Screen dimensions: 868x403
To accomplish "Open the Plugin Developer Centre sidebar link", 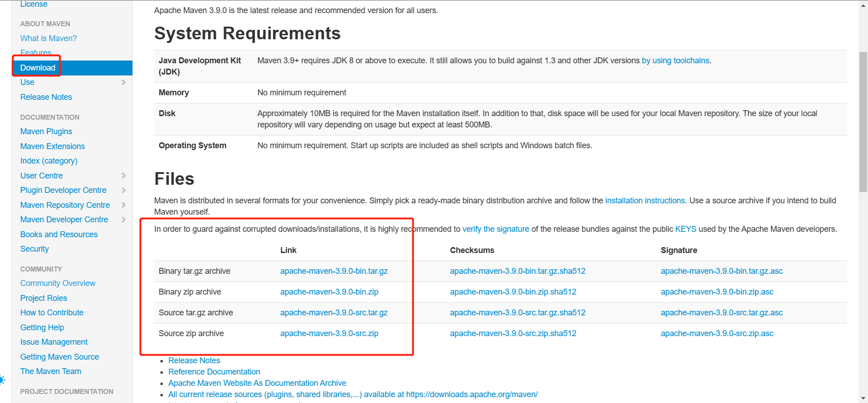I will click(x=63, y=190).
